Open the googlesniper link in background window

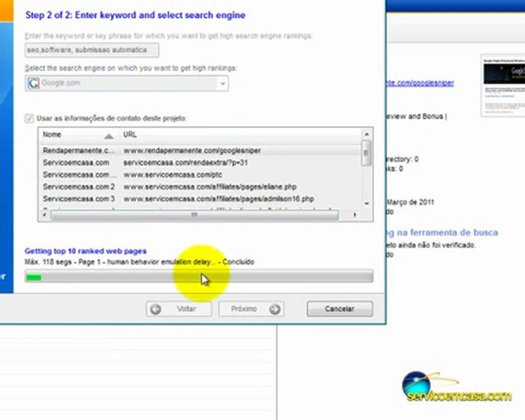420,83
